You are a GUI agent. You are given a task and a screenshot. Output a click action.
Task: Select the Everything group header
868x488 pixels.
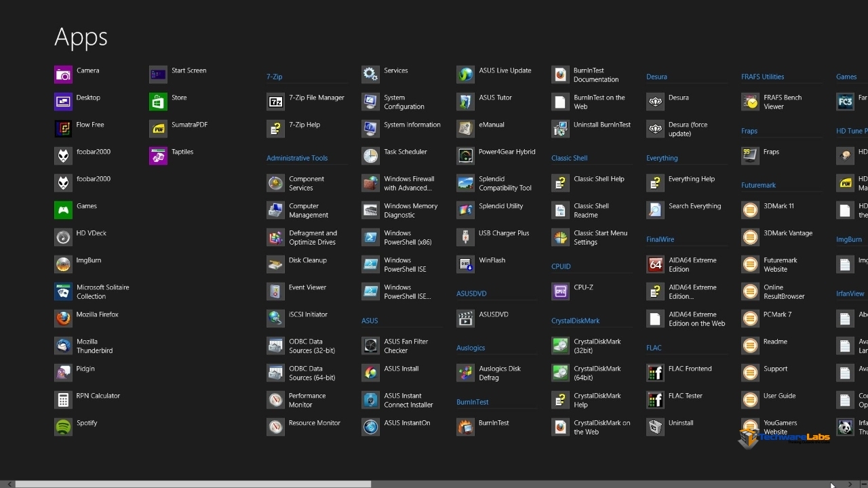point(662,158)
